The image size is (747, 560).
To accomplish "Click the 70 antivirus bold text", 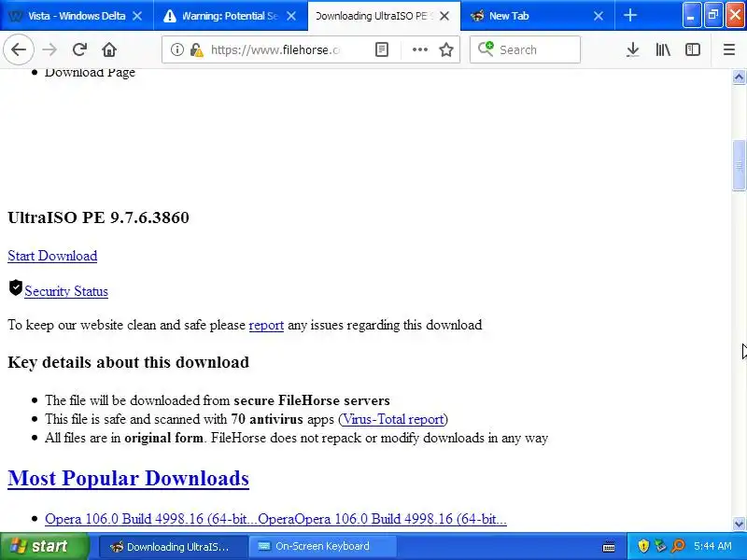I will [x=267, y=419].
